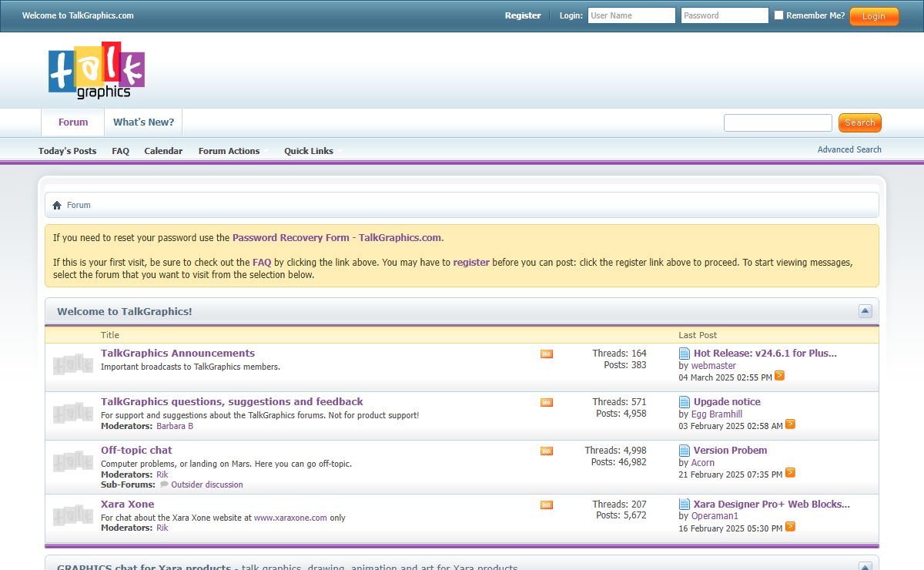
Task: Click the FAQ link in the notice
Action: pos(262,262)
